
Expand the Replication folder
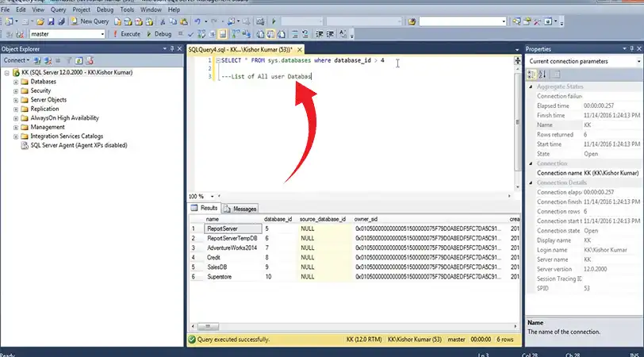click(16, 109)
